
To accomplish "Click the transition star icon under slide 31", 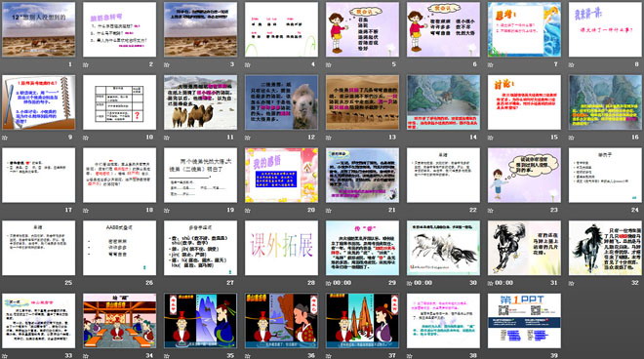I will coord(491,283).
